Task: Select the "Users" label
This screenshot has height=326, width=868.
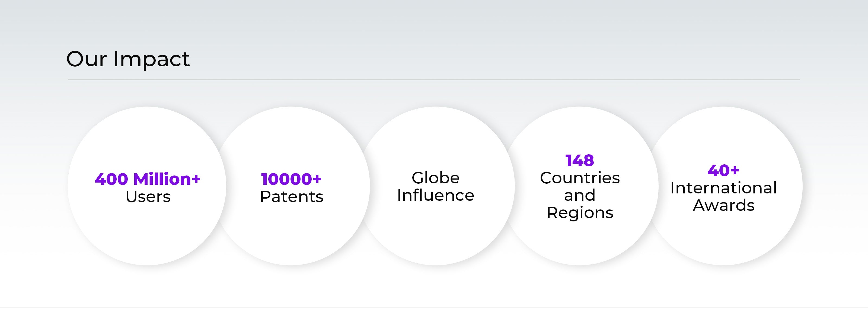Action: coord(148,197)
